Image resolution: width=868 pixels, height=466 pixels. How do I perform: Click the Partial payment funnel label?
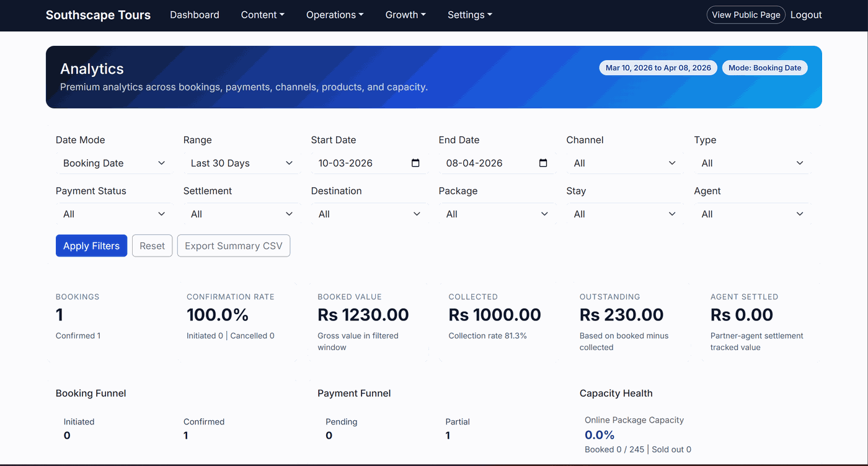[458, 421]
